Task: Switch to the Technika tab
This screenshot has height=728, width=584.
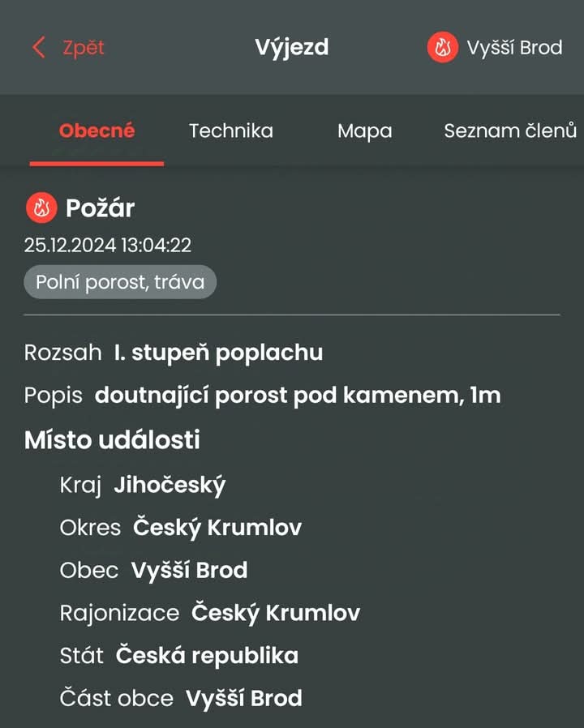Action: tap(231, 131)
